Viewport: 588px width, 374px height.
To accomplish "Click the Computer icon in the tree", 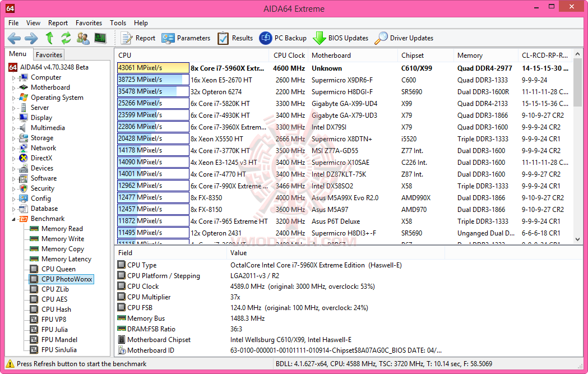I will pyautogui.click(x=24, y=77).
